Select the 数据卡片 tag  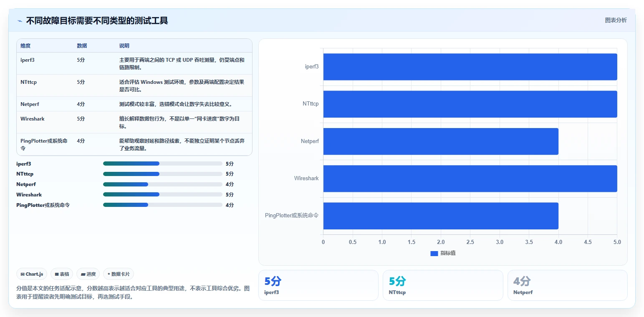point(119,274)
